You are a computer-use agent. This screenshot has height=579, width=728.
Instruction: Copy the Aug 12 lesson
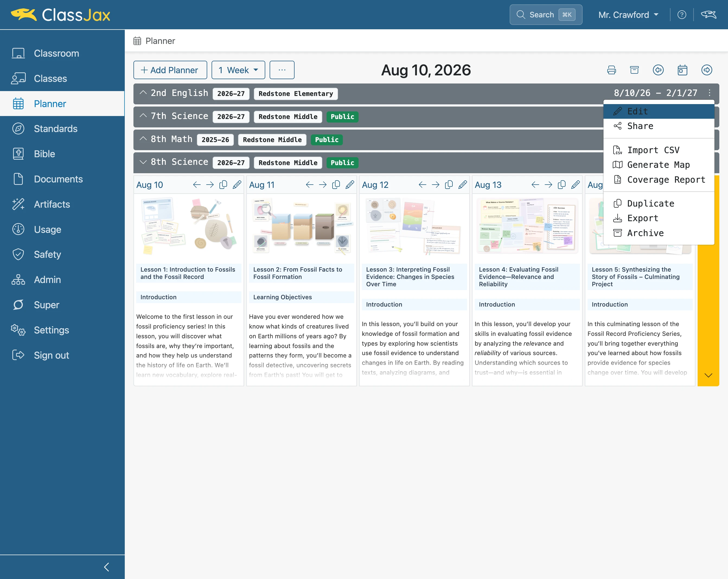point(449,185)
